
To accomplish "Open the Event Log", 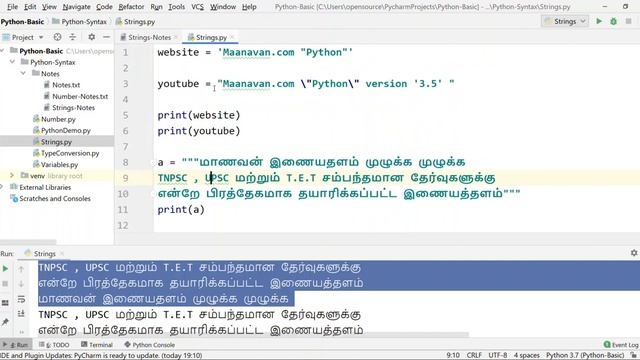I will point(621,345).
